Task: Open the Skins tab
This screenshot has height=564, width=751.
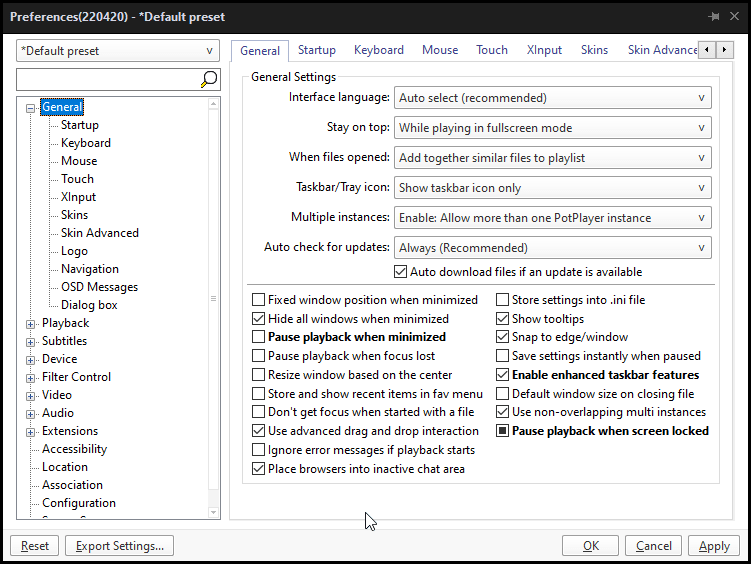Action: tap(594, 50)
